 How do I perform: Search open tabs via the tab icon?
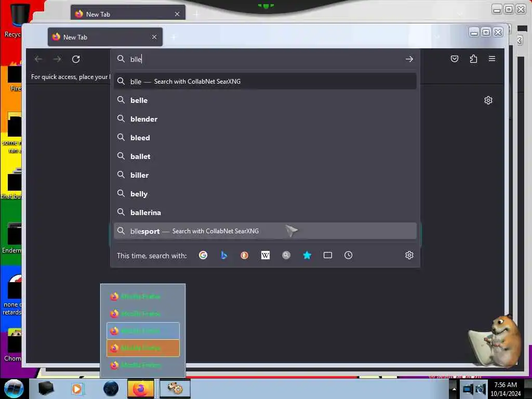[328, 255]
